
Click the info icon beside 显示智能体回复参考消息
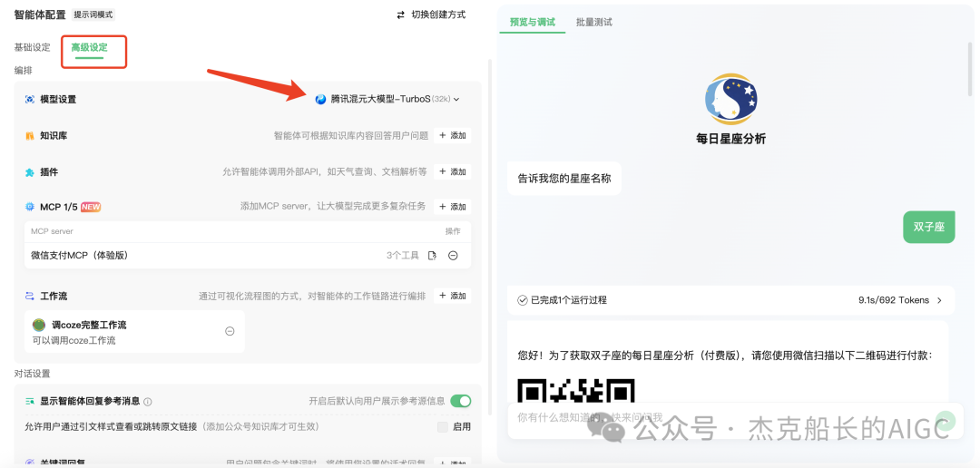148,402
